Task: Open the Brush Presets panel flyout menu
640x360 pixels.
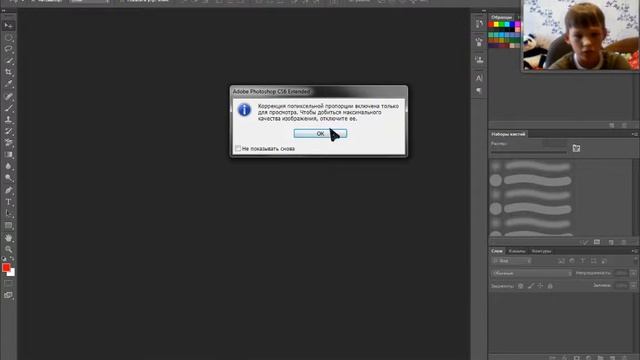Action: pyautogui.click(x=634, y=134)
